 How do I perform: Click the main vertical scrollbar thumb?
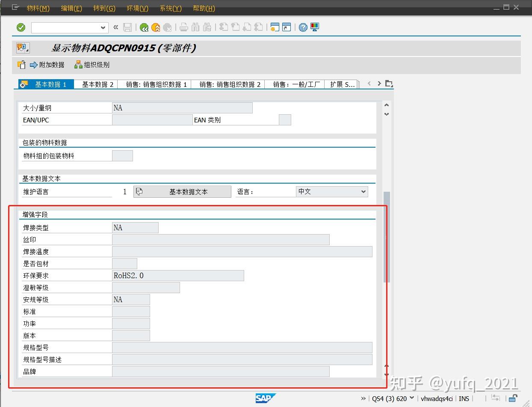[387, 237]
